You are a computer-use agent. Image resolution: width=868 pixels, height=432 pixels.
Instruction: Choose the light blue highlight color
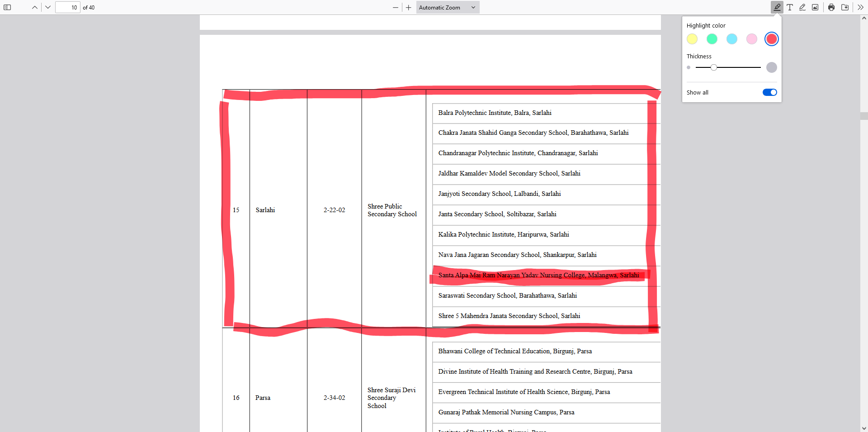732,39
